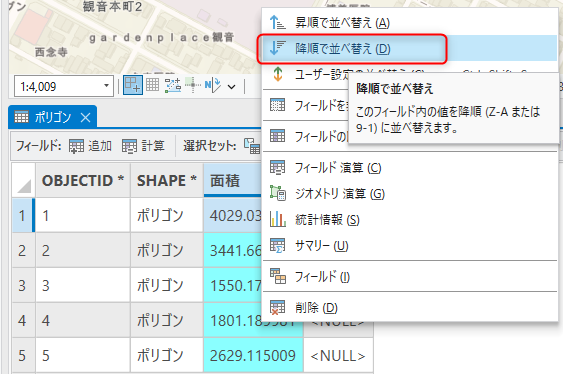Screen dimensions: 563x374
Task: Click the statistics bar chart icon
Action: (x=278, y=219)
